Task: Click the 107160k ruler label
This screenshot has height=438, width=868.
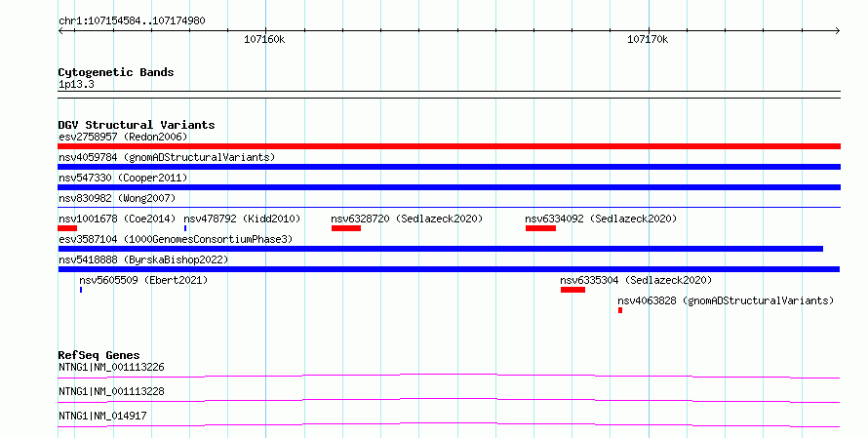Action: (x=264, y=39)
